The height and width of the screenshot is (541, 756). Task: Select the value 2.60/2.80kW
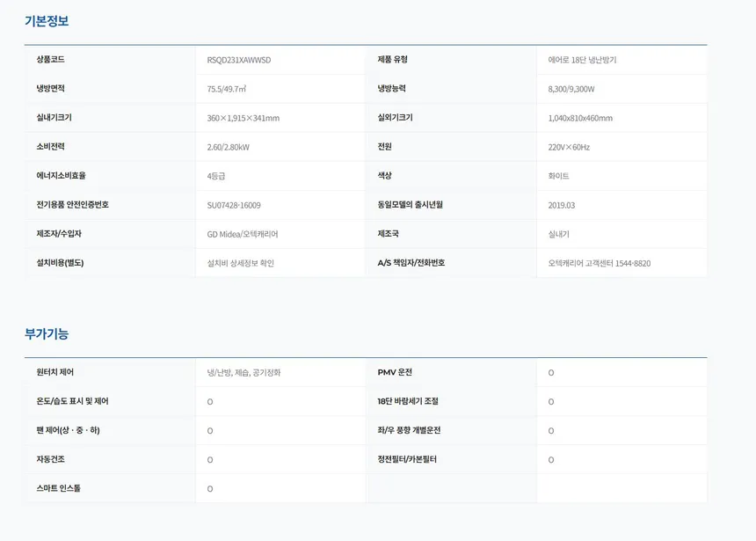(228, 147)
